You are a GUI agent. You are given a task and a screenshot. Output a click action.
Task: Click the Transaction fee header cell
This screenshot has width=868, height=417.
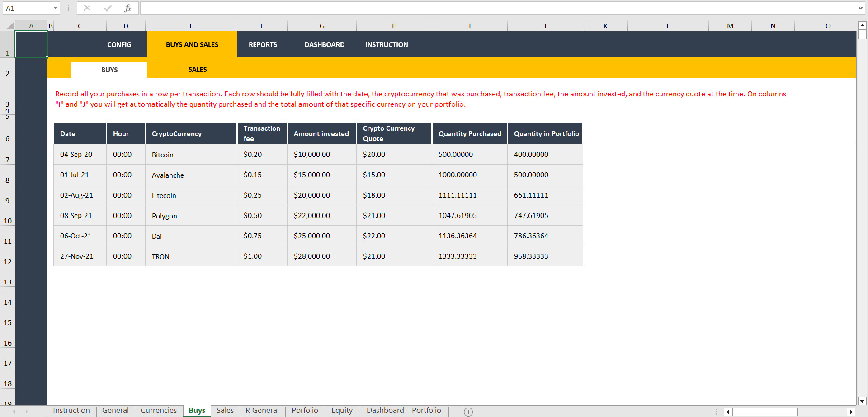[262, 133]
